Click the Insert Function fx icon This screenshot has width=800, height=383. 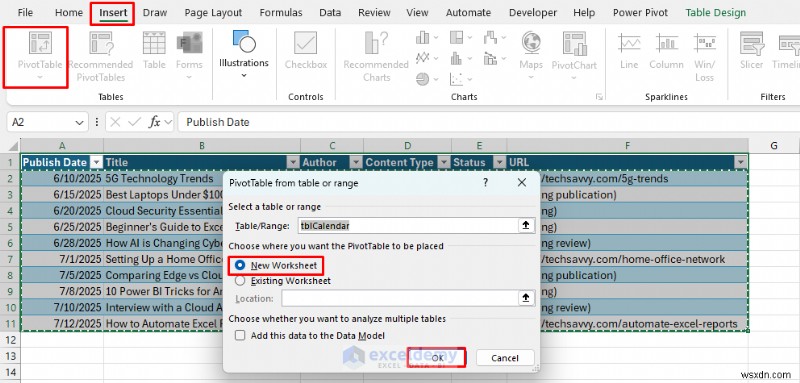154,122
